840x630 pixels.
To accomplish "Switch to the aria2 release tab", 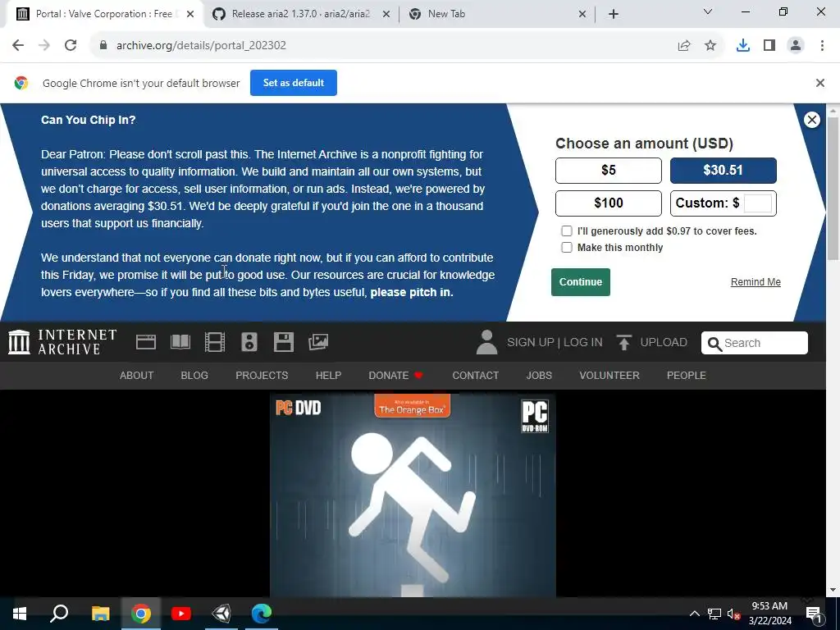I will [x=300, y=14].
